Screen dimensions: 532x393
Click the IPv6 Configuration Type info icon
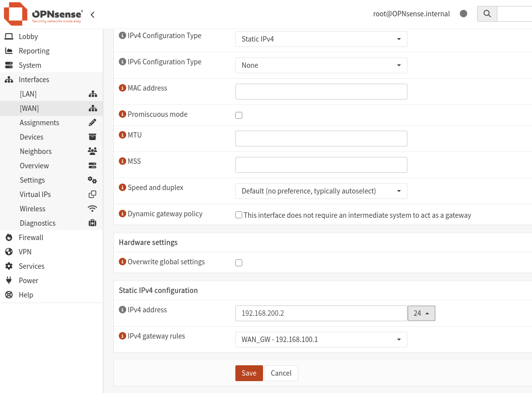click(x=123, y=62)
